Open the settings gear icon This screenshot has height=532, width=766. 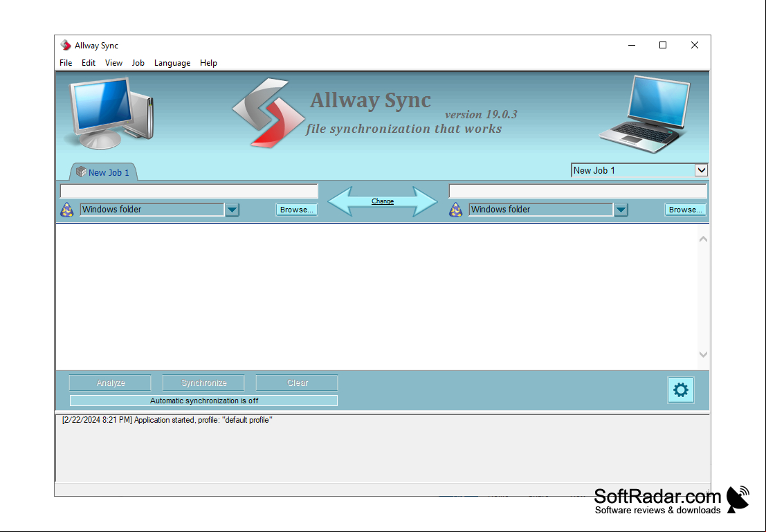(x=680, y=390)
